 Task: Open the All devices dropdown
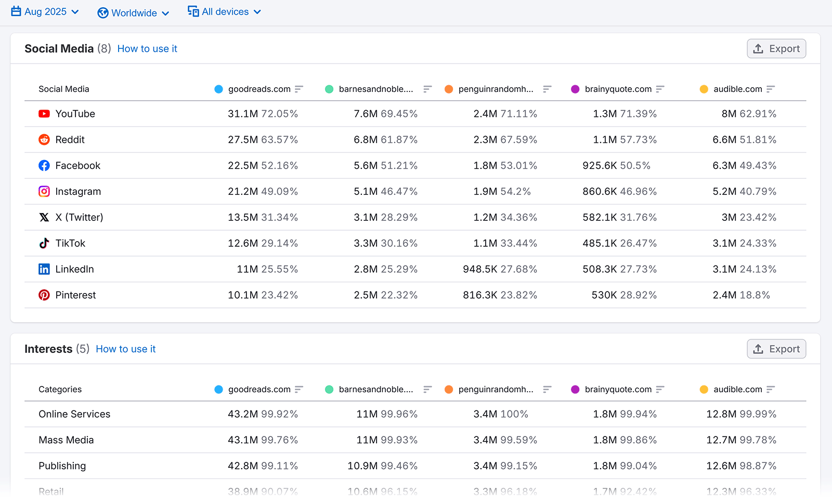226,11
